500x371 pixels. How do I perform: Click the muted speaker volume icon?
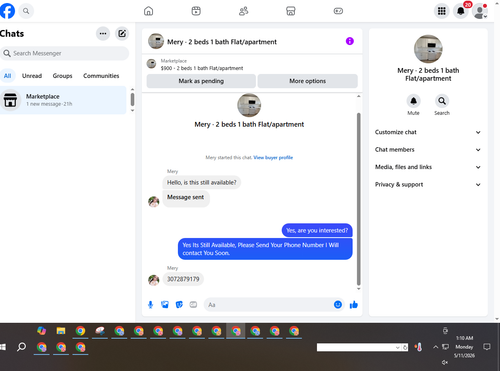pyautogui.click(x=445, y=362)
